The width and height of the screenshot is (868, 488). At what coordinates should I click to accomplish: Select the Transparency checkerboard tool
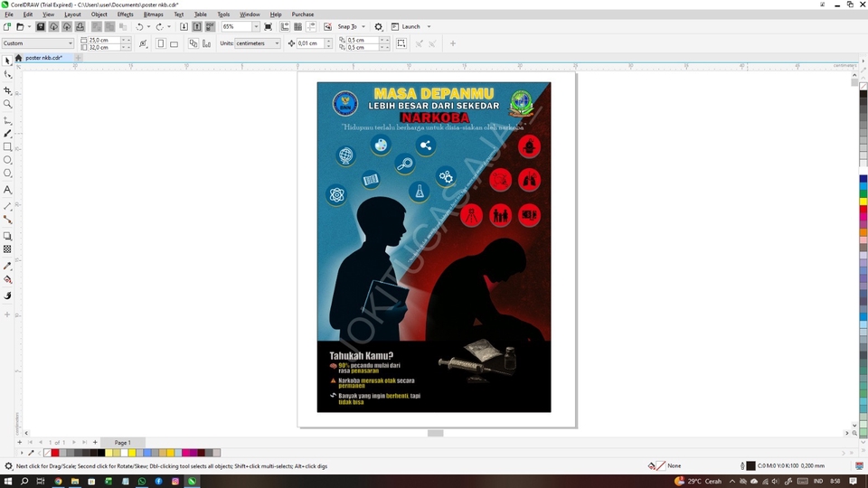point(8,249)
